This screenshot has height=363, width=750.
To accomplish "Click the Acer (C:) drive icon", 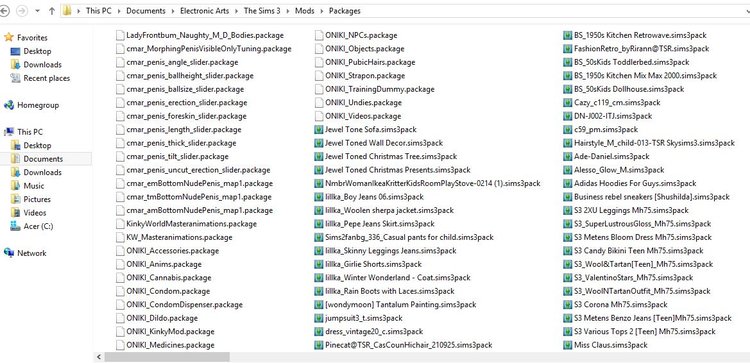I will (15, 226).
